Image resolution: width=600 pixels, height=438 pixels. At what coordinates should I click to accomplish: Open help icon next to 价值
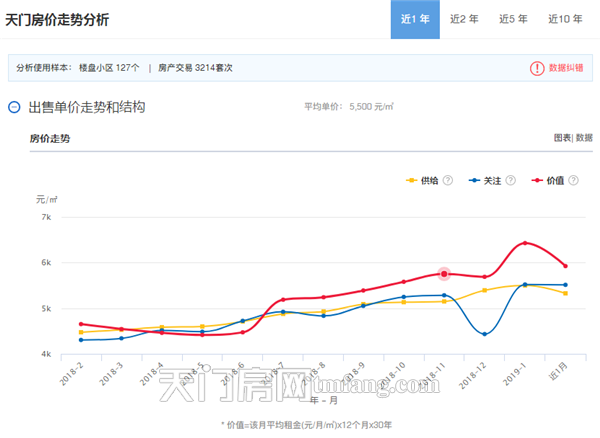pos(573,180)
